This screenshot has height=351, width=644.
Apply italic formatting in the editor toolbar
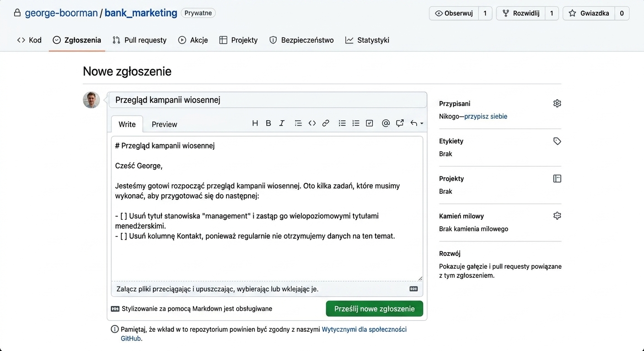tap(282, 123)
